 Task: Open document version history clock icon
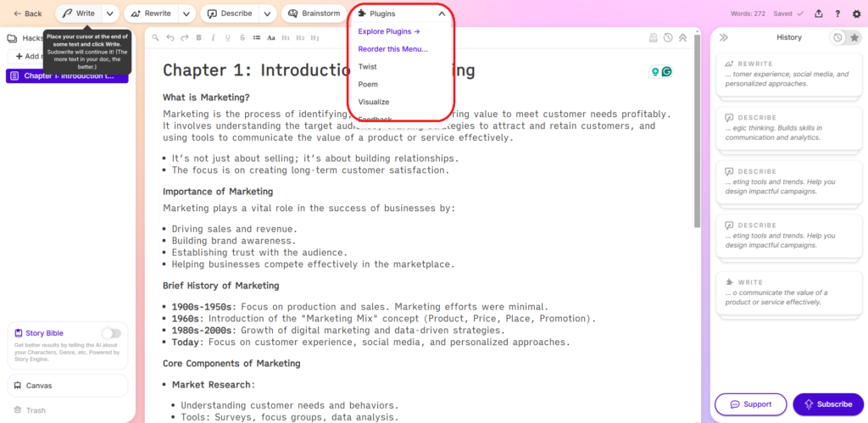668,37
